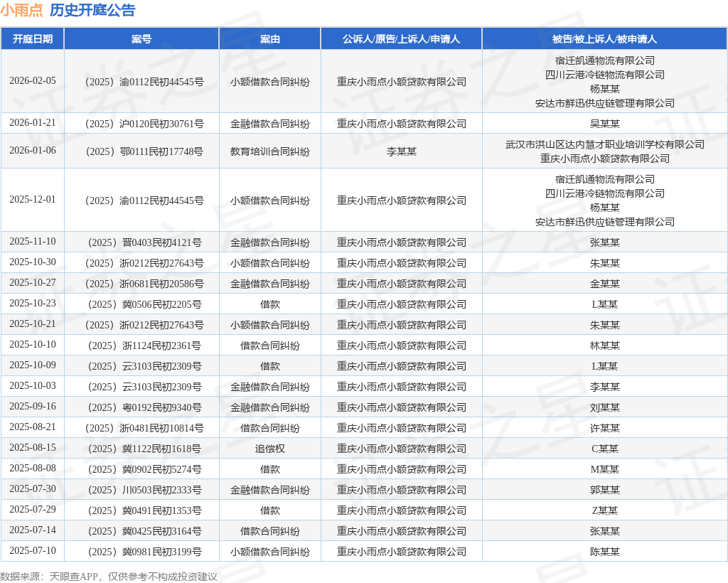Click defendant 许某某
The height and width of the screenshot is (583, 728).
[604, 429]
